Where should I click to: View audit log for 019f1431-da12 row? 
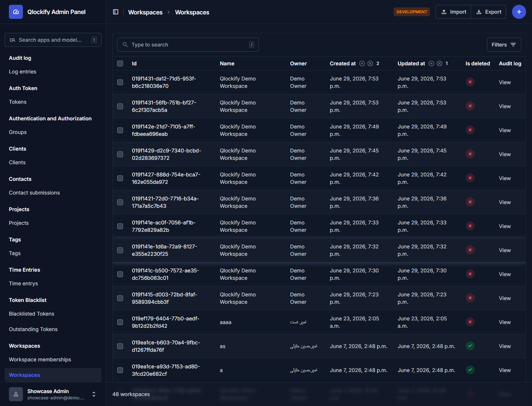click(505, 82)
